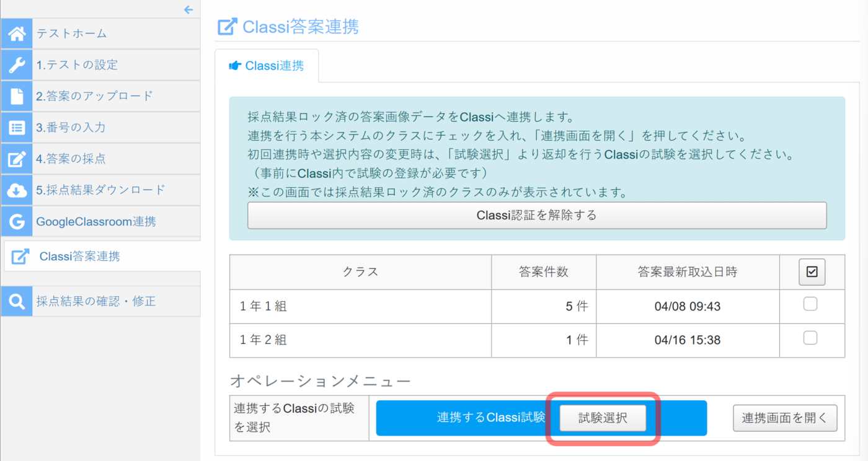Go to 2.答案のアップロード

100,96
